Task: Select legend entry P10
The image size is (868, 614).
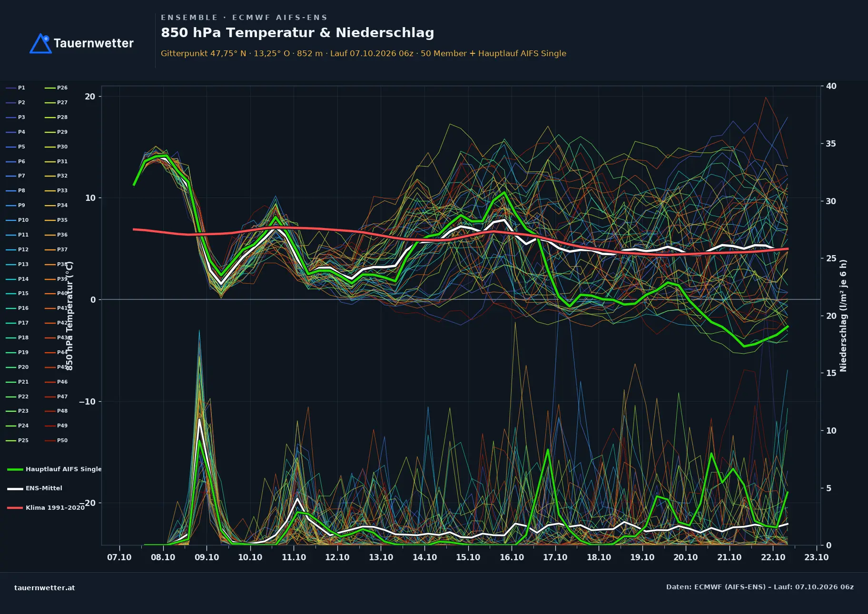Action: pos(17,220)
